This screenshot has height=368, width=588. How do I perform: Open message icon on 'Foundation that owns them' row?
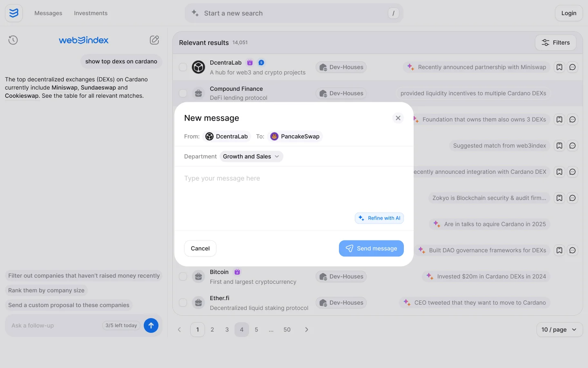pyautogui.click(x=572, y=119)
